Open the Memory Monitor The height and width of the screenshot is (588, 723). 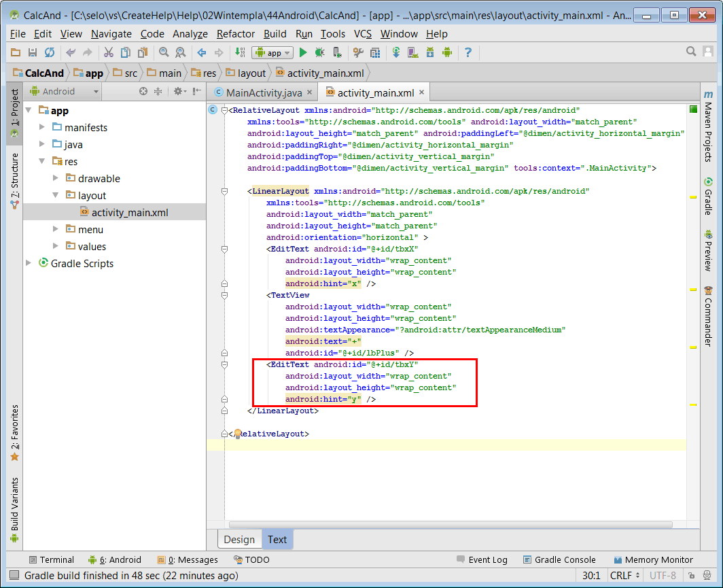click(x=654, y=560)
